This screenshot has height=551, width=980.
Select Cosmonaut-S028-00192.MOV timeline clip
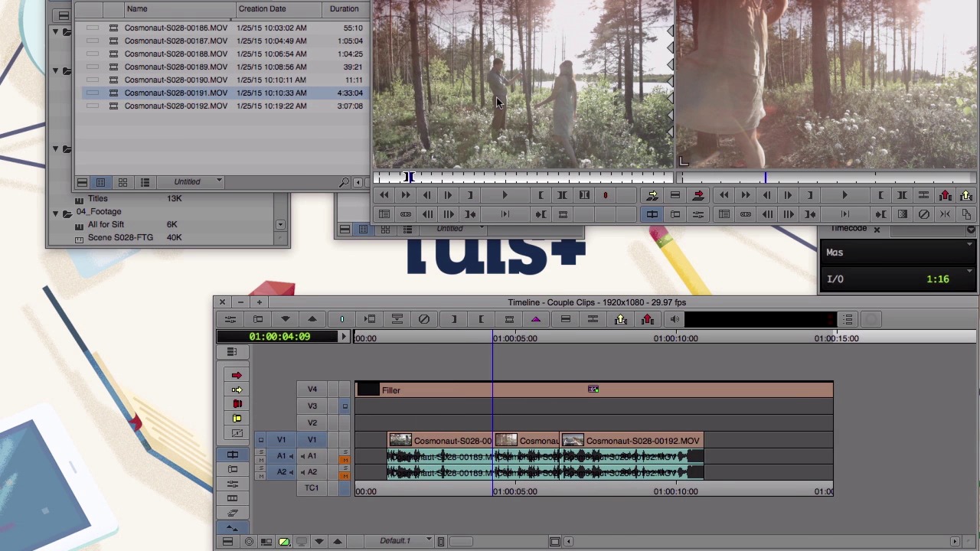tap(631, 441)
